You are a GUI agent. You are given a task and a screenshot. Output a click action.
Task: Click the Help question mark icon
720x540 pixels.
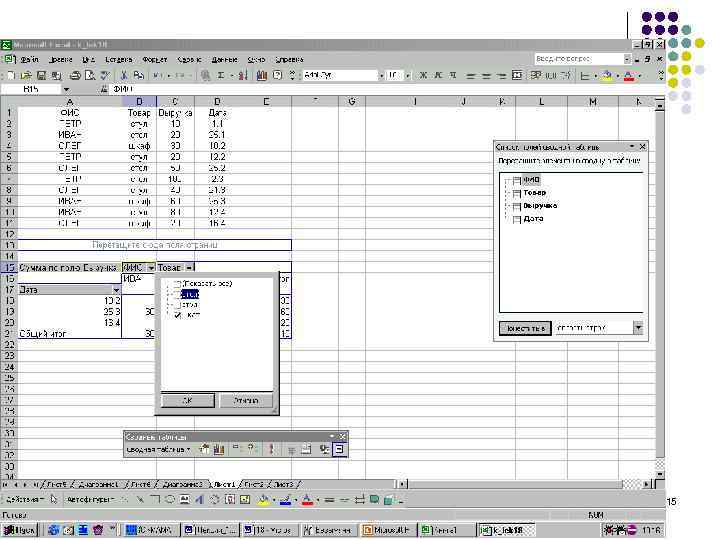(x=277, y=75)
